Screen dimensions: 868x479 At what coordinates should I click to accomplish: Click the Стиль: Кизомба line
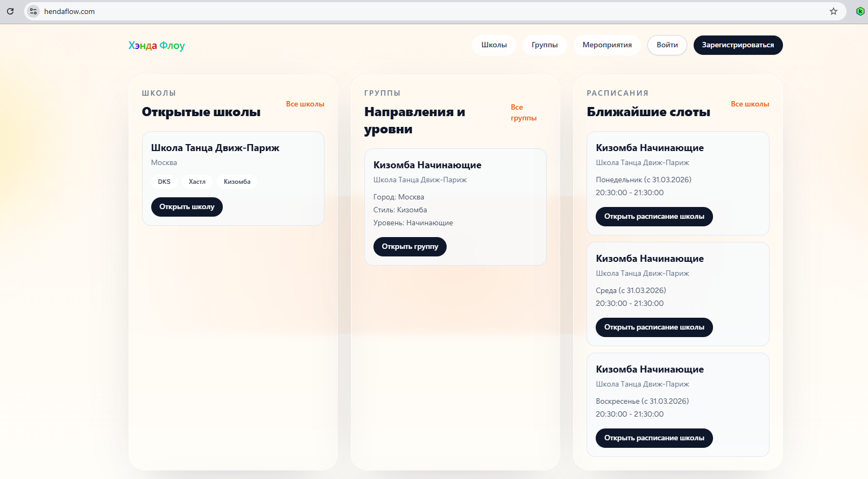click(400, 210)
